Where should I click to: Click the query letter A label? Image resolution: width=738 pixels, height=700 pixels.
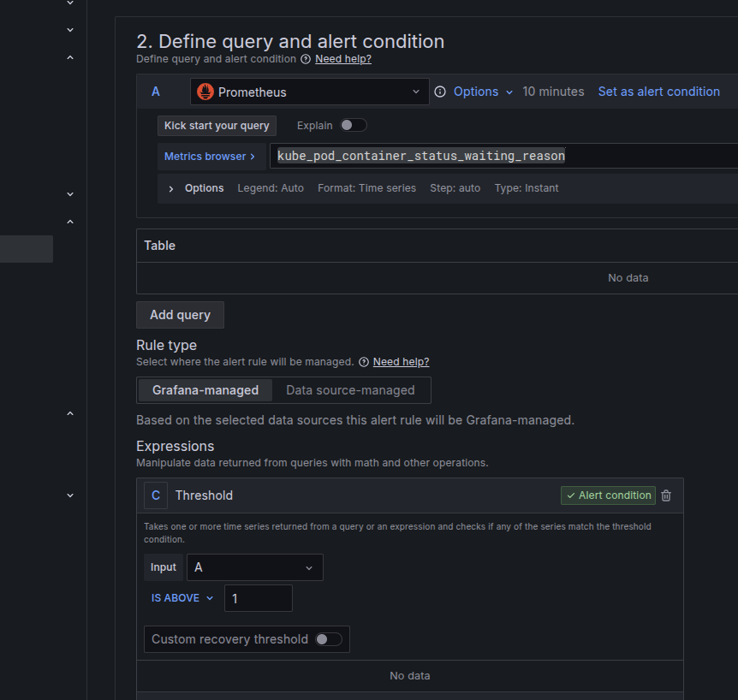coord(156,92)
